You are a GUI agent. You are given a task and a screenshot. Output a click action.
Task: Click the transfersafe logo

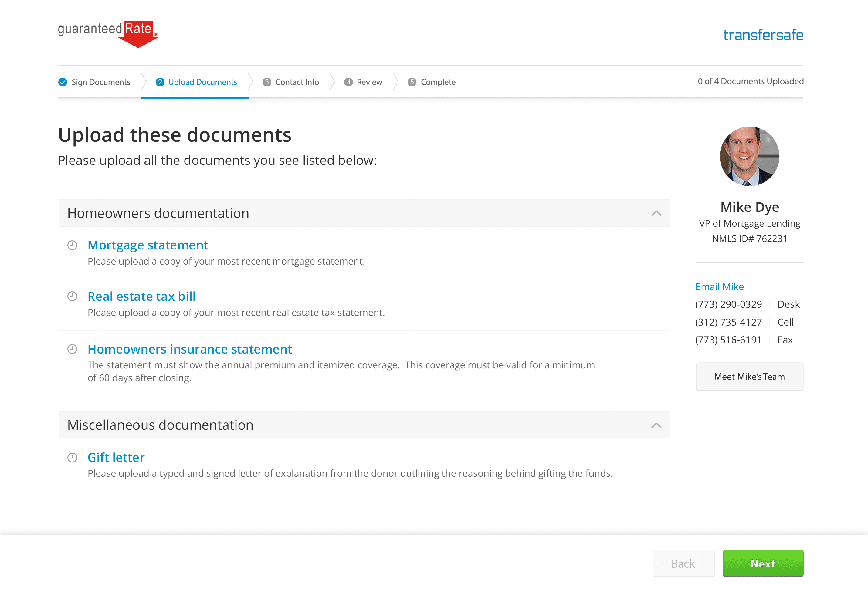[x=763, y=35]
